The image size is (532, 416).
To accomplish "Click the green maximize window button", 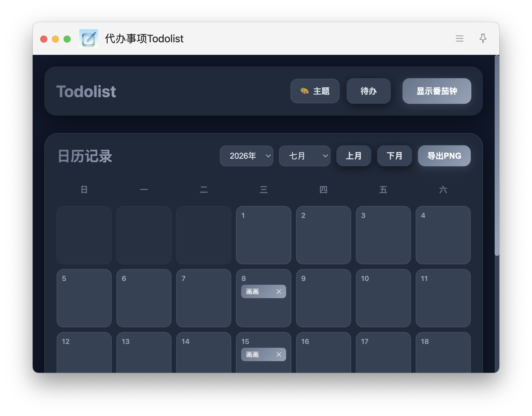I will (x=67, y=39).
